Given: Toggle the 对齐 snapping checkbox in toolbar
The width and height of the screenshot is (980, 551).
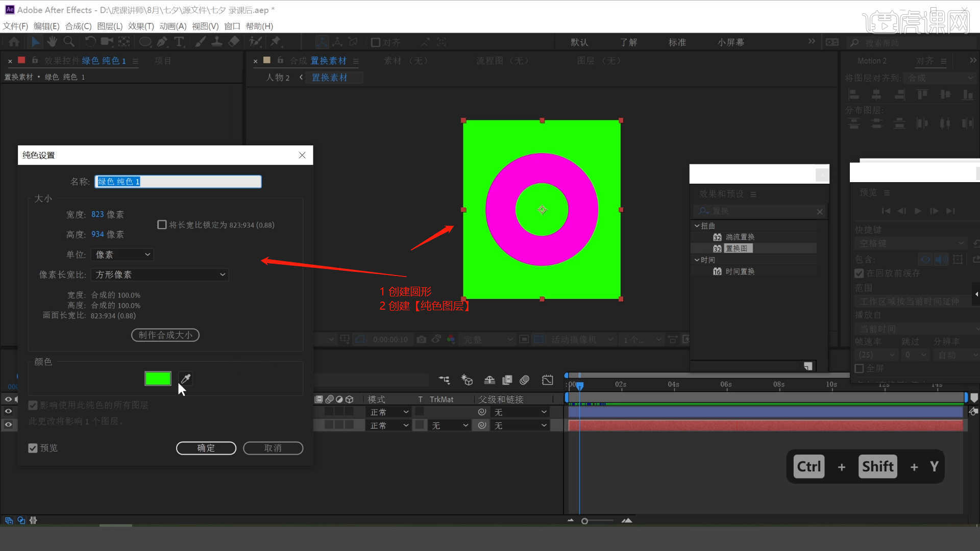Looking at the screenshot, I should pyautogui.click(x=375, y=42).
